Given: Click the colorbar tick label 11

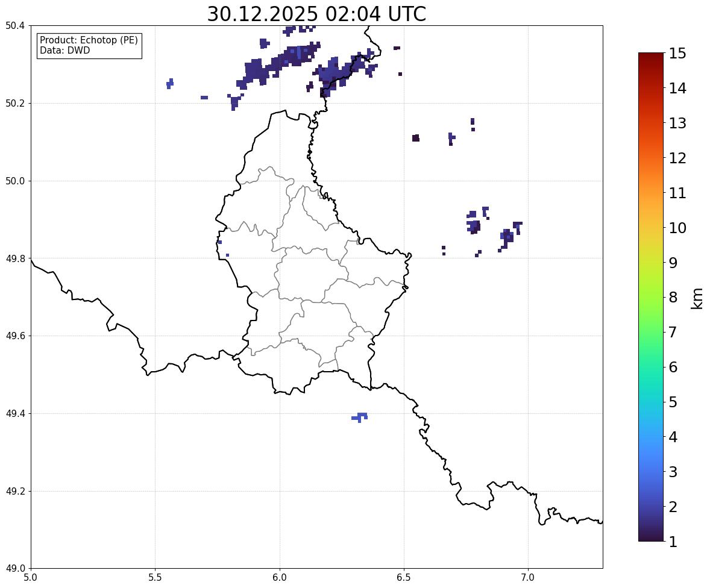Looking at the screenshot, I should coord(677,193).
